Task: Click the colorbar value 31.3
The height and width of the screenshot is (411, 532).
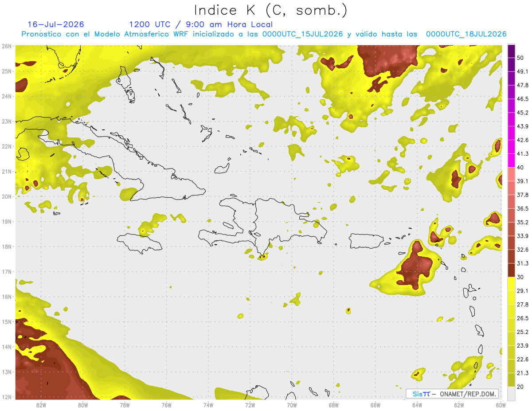Action: pyautogui.click(x=523, y=263)
